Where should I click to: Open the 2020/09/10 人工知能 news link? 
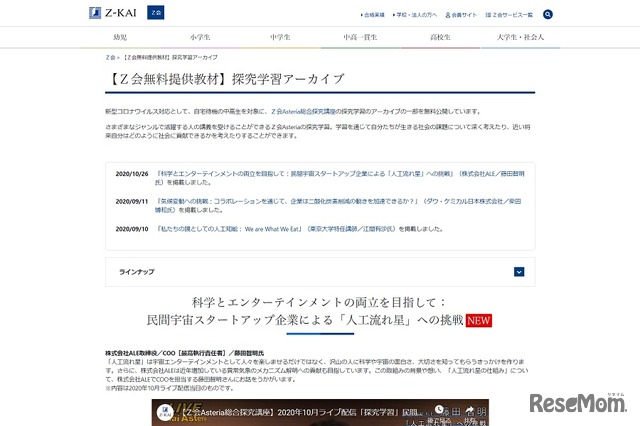pos(276,229)
